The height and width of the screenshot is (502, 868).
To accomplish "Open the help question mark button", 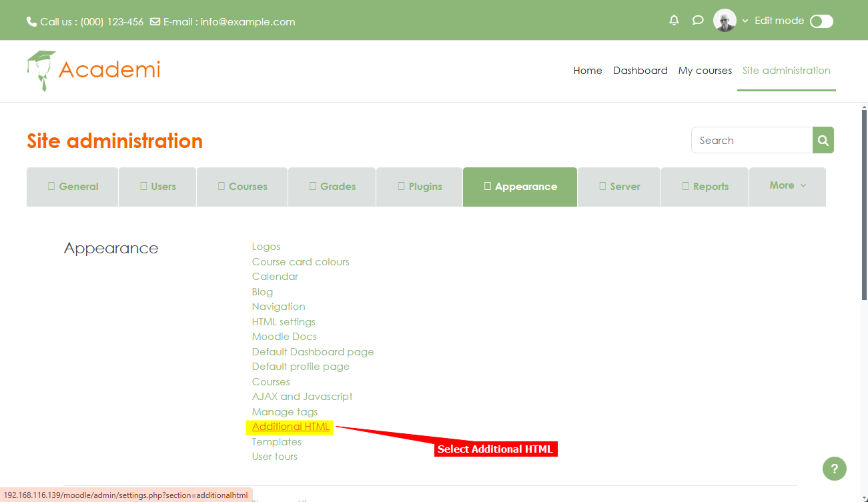I will [x=835, y=469].
